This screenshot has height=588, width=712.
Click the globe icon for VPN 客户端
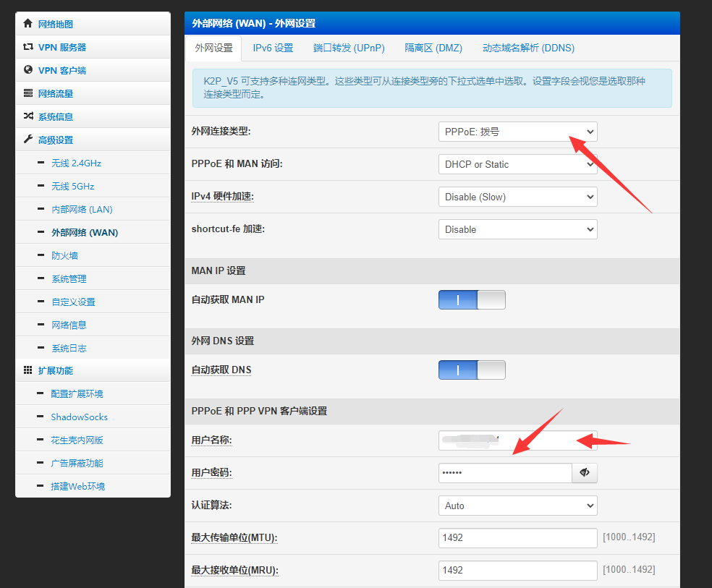[x=28, y=70]
